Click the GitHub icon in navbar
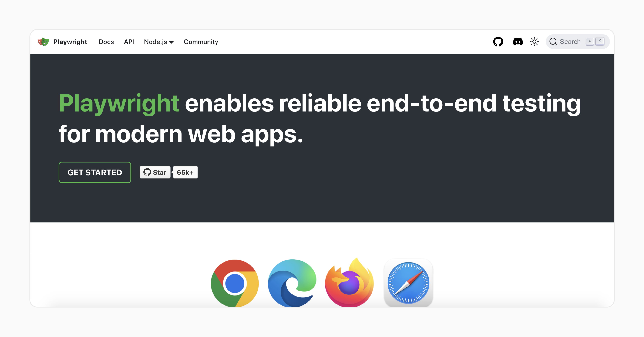 499,42
